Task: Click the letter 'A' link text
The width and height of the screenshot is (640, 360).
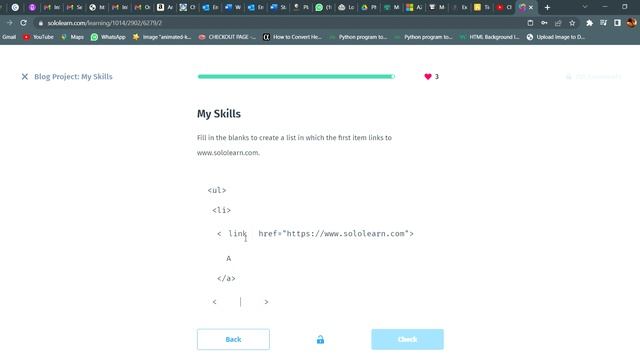Action: [x=229, y=259]
